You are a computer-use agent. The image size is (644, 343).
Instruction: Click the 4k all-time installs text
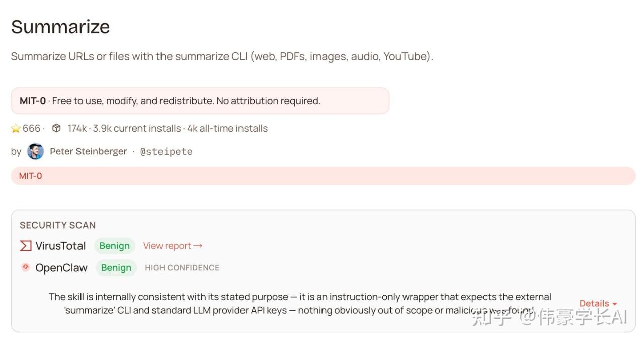[x=227, y=128]
